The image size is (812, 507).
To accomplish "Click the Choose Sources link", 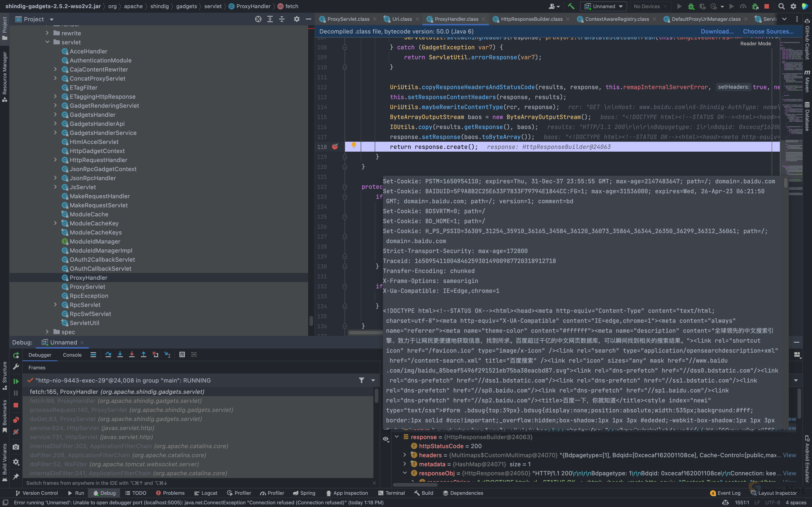I will point(768,31).
